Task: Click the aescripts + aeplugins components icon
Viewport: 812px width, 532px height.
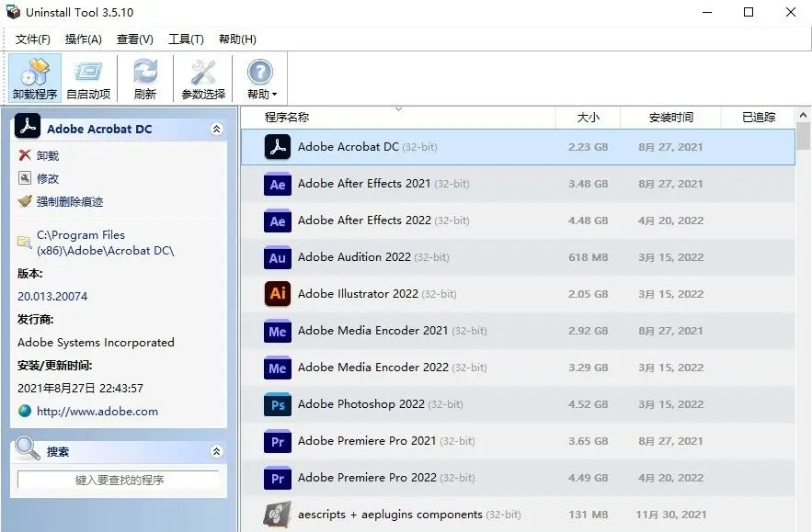Action: pos(278,515)
